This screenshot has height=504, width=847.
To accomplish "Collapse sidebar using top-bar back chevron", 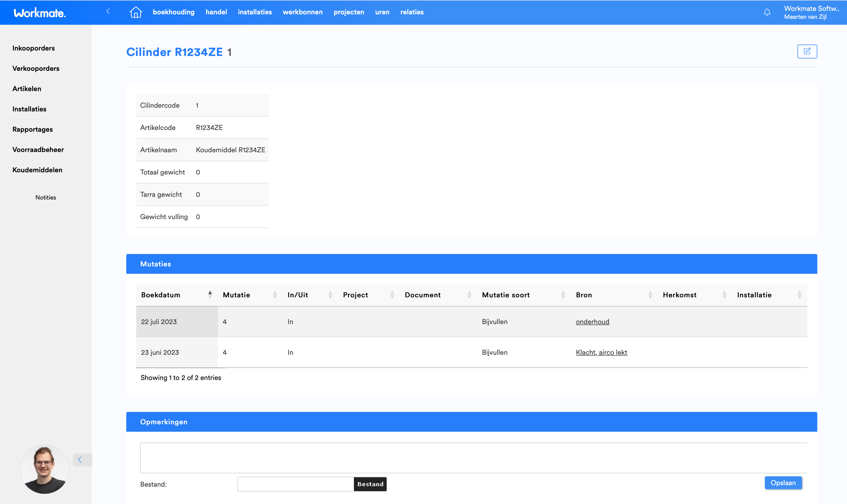I will (108, 12).
